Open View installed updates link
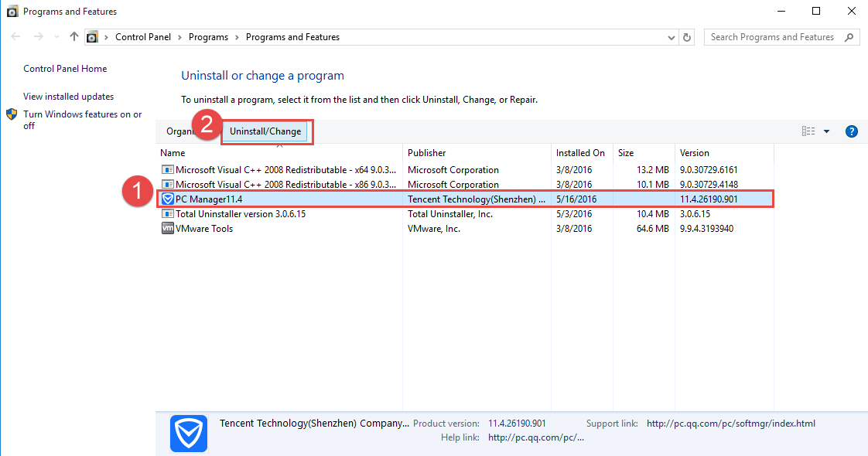The image size is (868, 456). tap(68, 96)
